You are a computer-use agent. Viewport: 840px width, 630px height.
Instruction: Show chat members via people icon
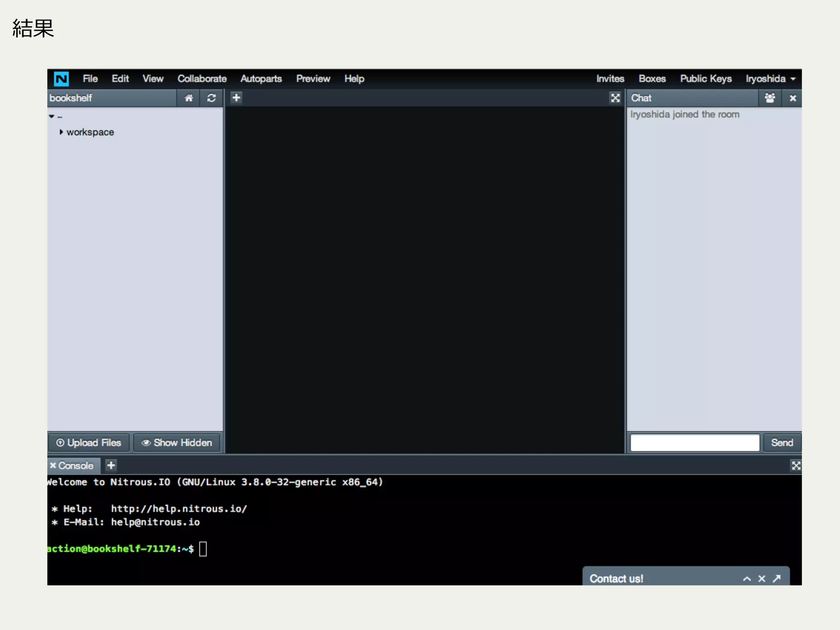pos(769,98)
